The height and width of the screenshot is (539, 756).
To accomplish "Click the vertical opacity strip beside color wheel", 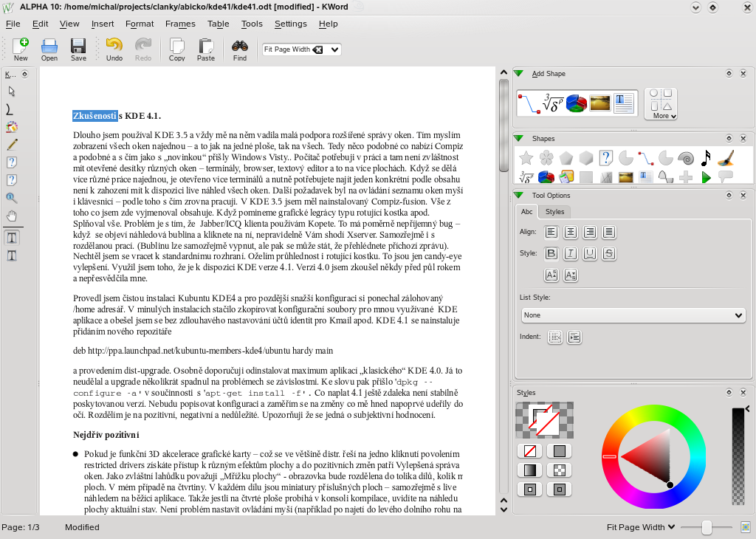I will click(x=738, y=456).
